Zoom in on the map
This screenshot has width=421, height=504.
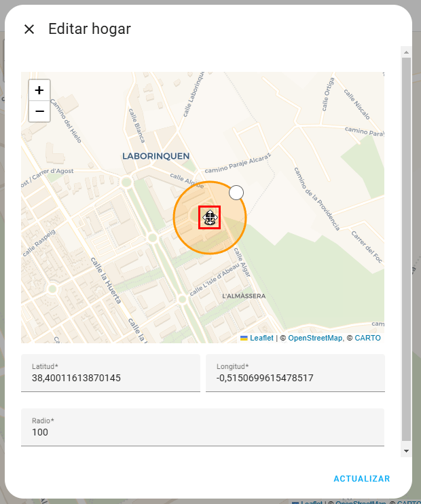[39, 90]
